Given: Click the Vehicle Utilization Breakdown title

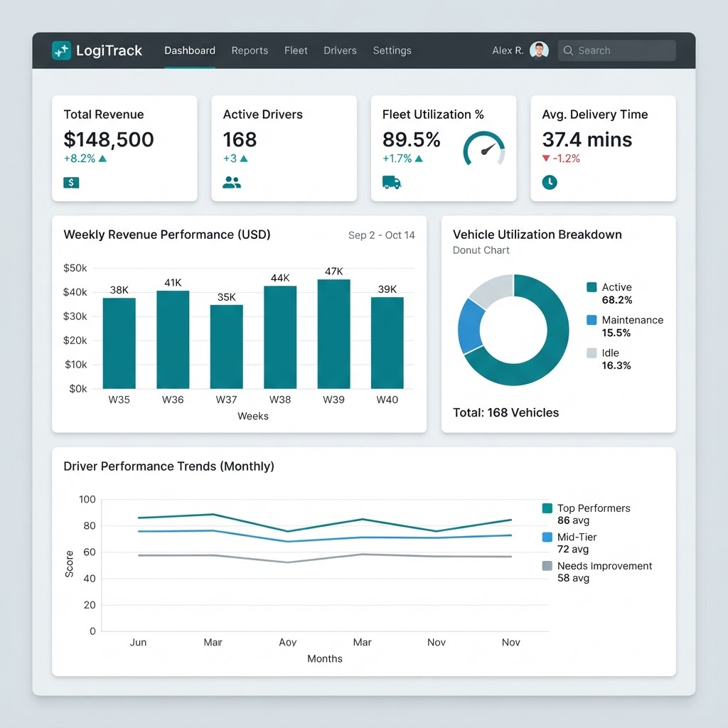Looking at the screenshot, I should [537, 235].
